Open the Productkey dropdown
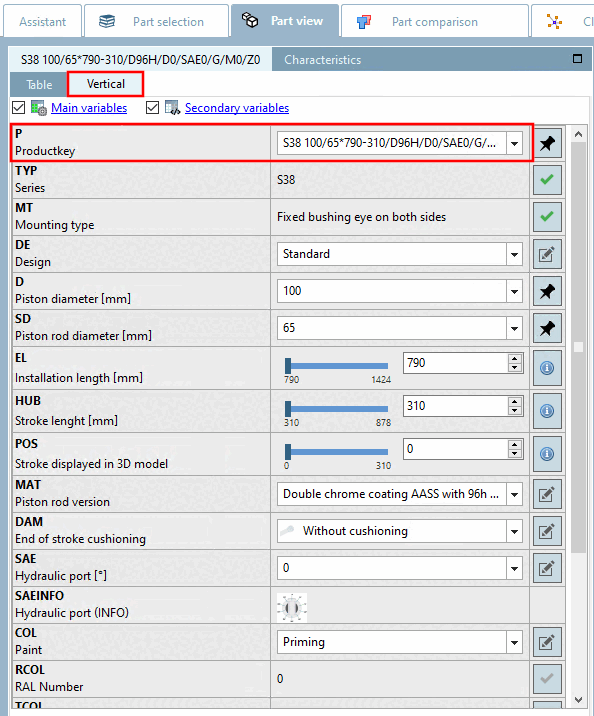This screenshot has height=716, width=594. pos(514,143)
